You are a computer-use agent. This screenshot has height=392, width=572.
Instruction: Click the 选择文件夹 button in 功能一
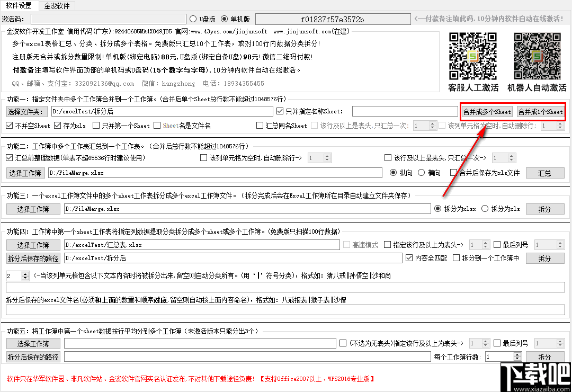tap(26, 112)
